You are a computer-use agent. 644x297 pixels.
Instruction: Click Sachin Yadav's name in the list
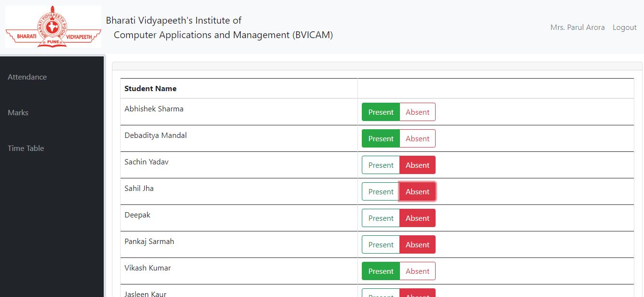click(146, 162)
